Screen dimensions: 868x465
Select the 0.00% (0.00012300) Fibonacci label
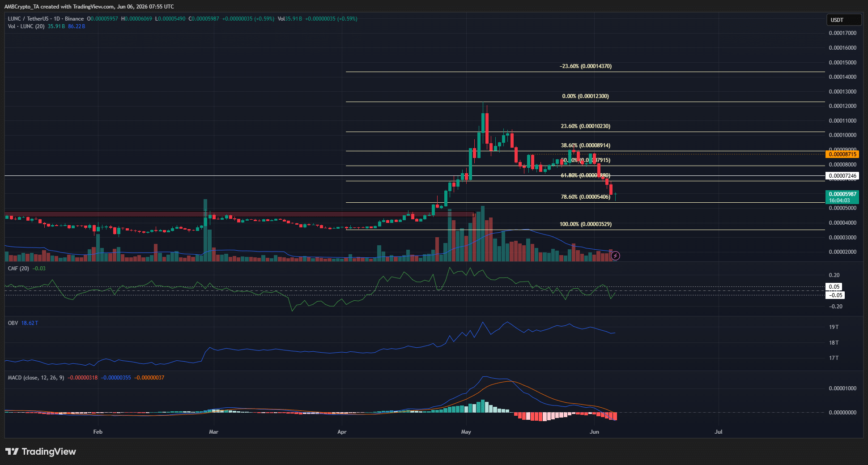coord(586,96)
